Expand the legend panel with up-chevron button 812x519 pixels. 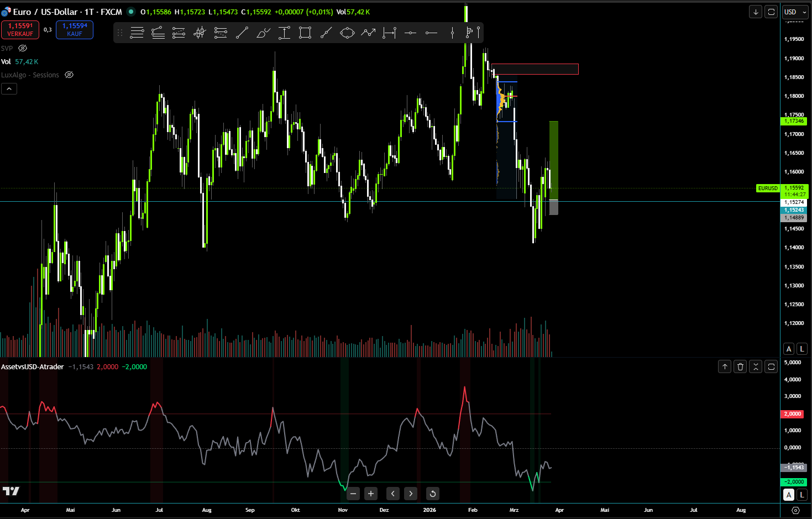(9, 88)
